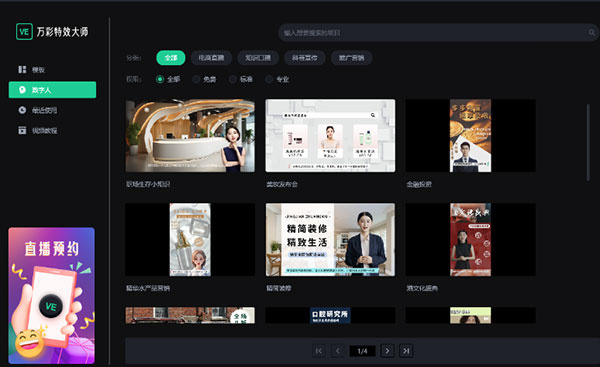Click the 1/4 page number field
The height and width of the screenshot is (367, 600).
tap(362, 351)
